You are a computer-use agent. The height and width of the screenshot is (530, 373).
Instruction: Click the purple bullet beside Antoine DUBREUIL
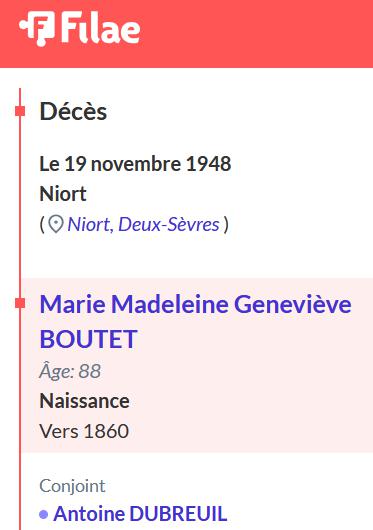44,514
